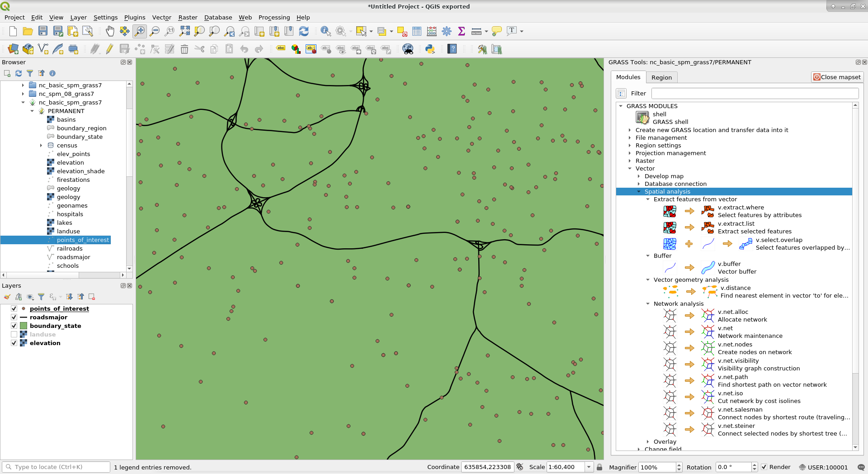The width and height of the screenshot is (868, 474).
Task: Click the Refresh map icon
Action: coord(304,31)
